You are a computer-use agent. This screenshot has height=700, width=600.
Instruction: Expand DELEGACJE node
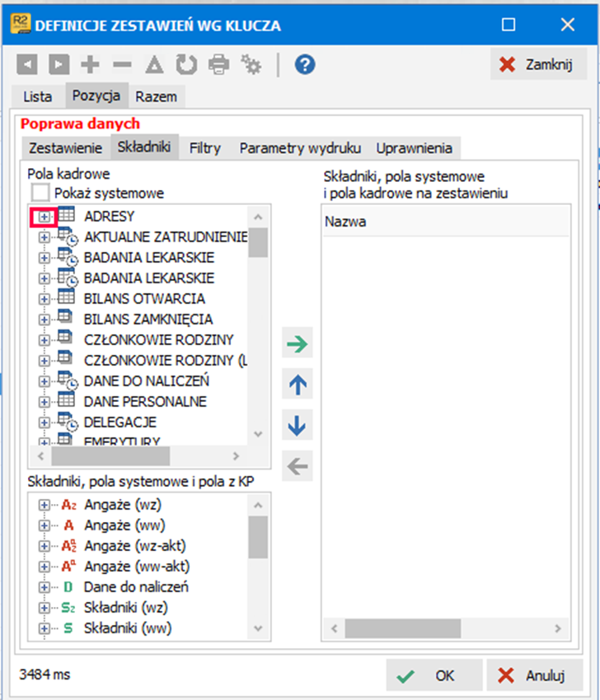pos(44,422)
